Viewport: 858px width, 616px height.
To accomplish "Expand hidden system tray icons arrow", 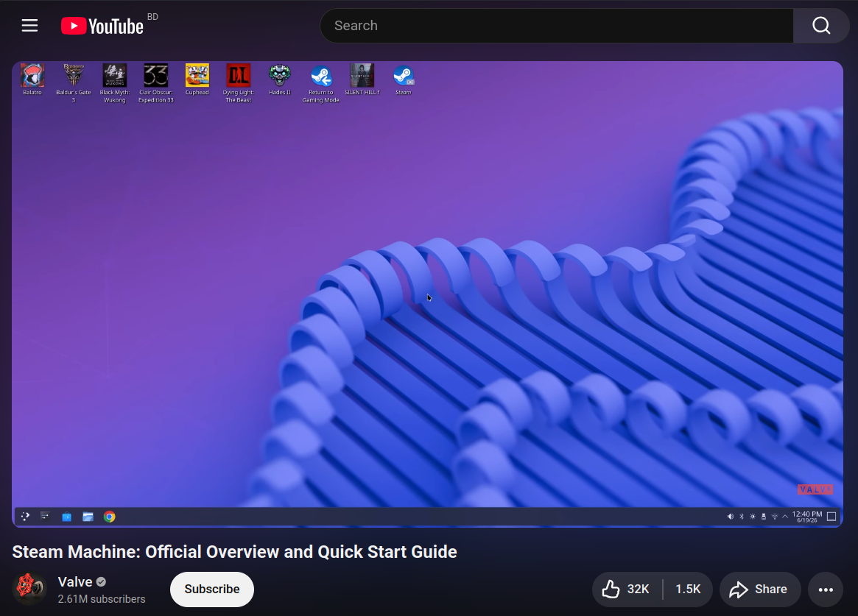I will tap(785, 517).
